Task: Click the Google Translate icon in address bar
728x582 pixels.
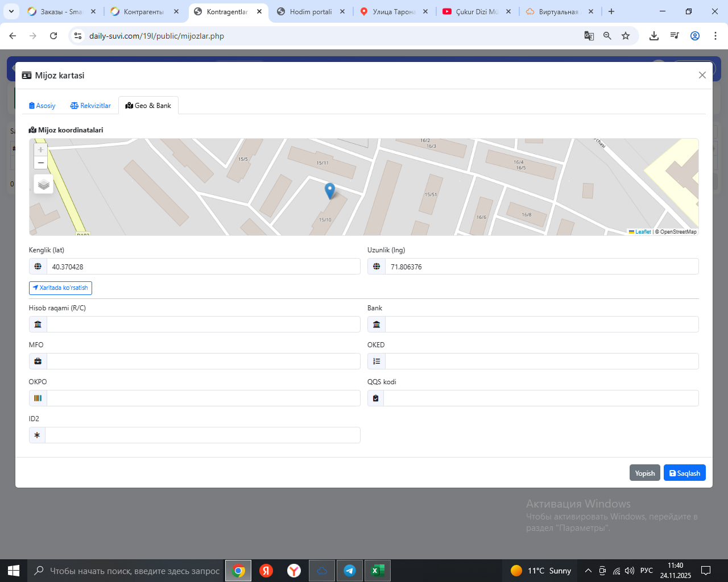Action: pos(589,36)
